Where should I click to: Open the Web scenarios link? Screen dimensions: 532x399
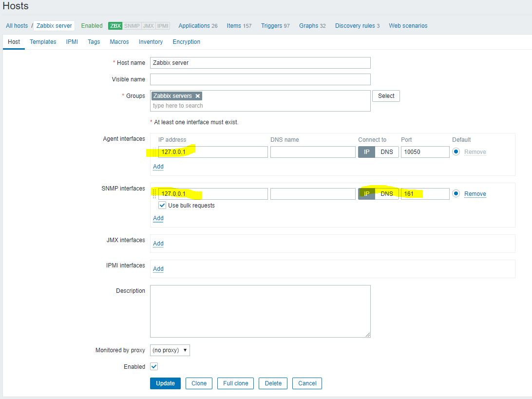point(408,25)
